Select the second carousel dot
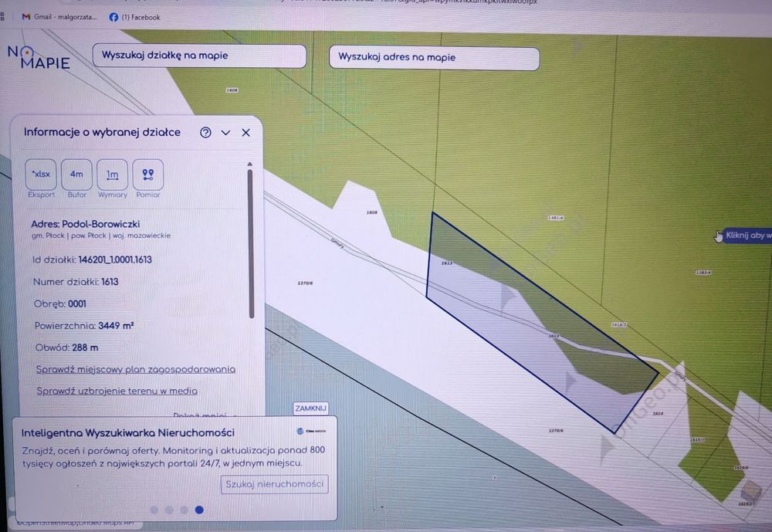This screenshot has width=772, height=532. [169, 510]
